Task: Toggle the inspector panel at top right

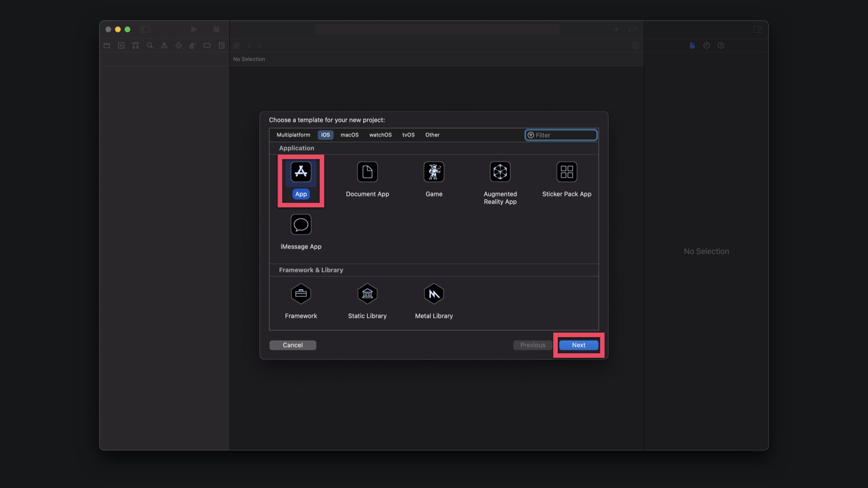Action: coord(758,29)
